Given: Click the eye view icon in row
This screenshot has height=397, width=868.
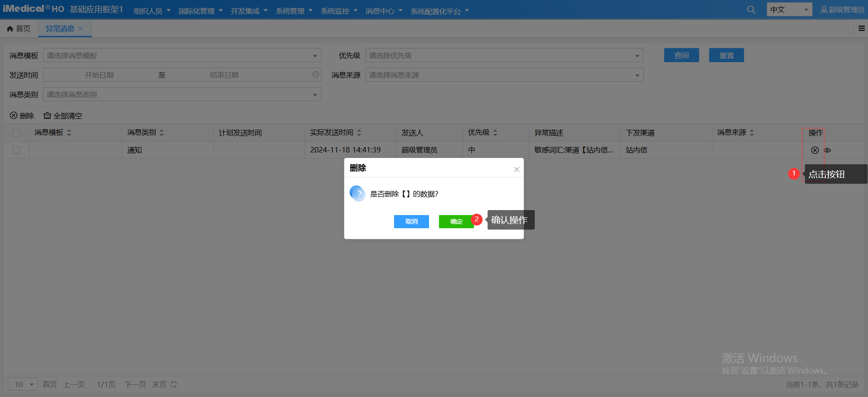Looking at the screenshot, I should 828,150.
